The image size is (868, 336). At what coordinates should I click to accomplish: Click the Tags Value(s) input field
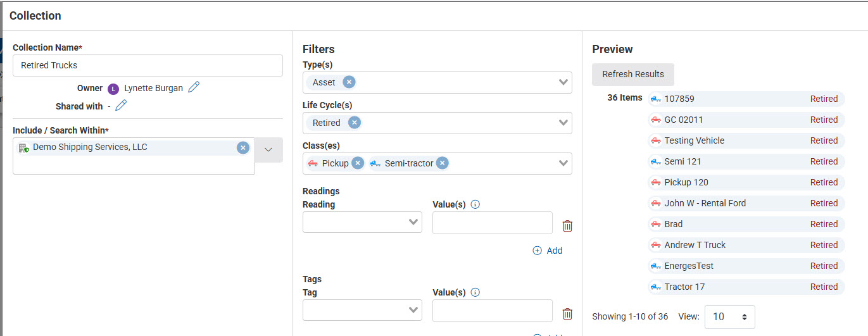(x=493, y=311)
